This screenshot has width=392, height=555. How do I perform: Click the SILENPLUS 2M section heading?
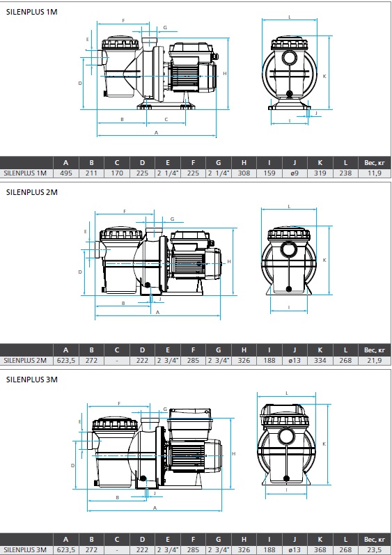[32, 192]
